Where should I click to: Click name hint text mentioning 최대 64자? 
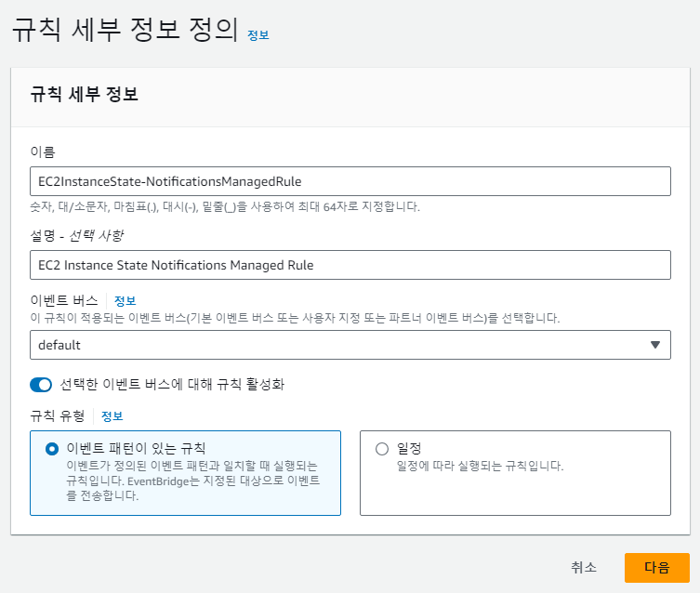tap(225, 207)
